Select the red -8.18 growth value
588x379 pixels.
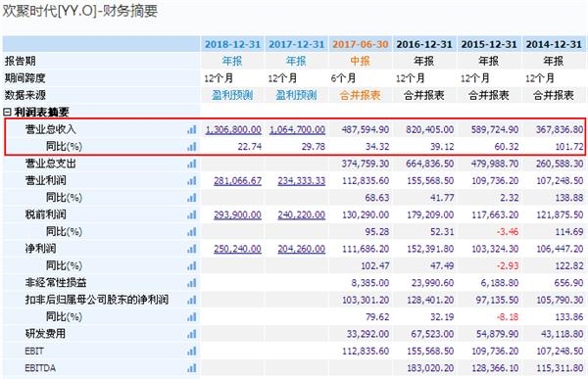click(x=508, y=316)
